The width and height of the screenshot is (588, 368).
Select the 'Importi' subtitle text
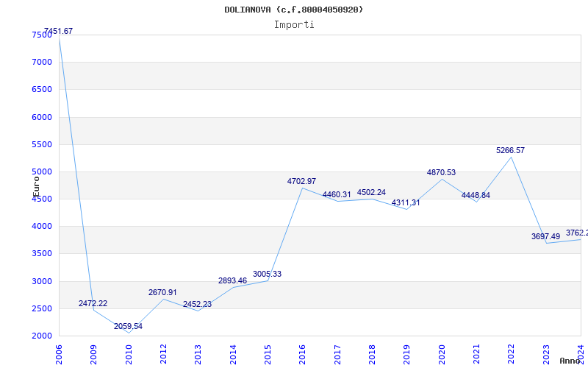coord(294,25)
